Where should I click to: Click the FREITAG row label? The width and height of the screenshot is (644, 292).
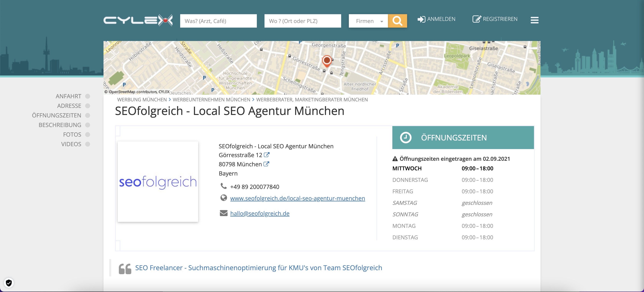point(402,191)
